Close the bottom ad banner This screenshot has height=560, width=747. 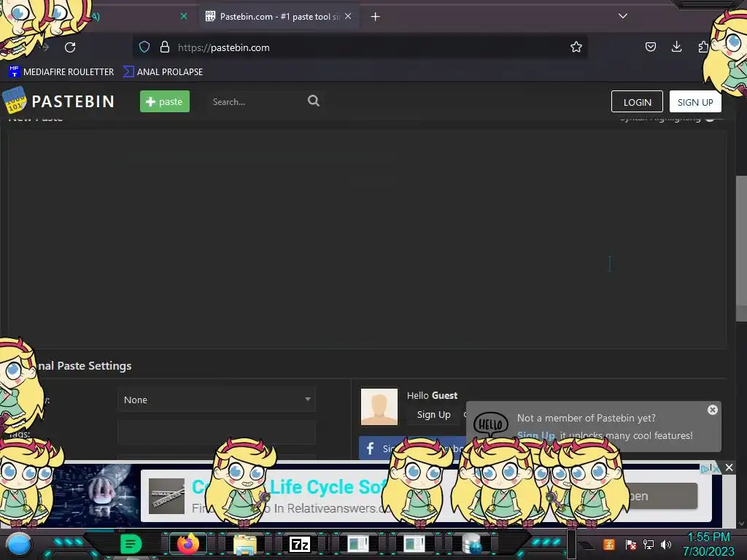tap(729, 467)
